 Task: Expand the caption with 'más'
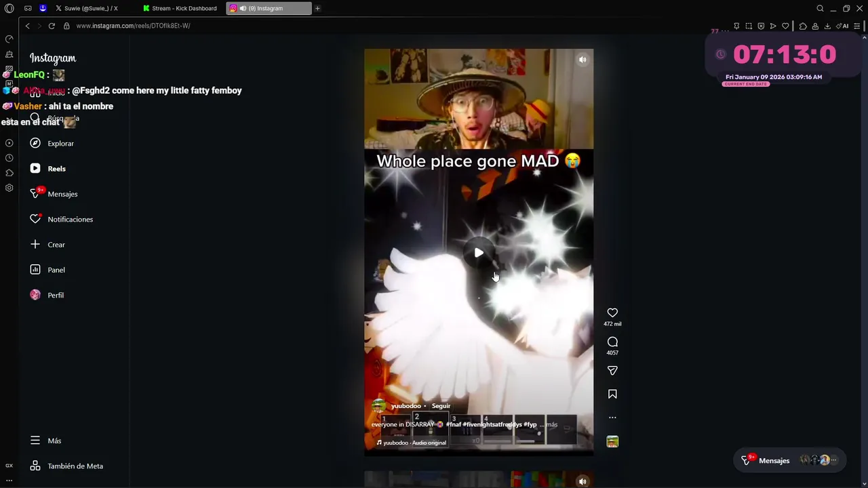pyautogui.click(x=551, y=424)
